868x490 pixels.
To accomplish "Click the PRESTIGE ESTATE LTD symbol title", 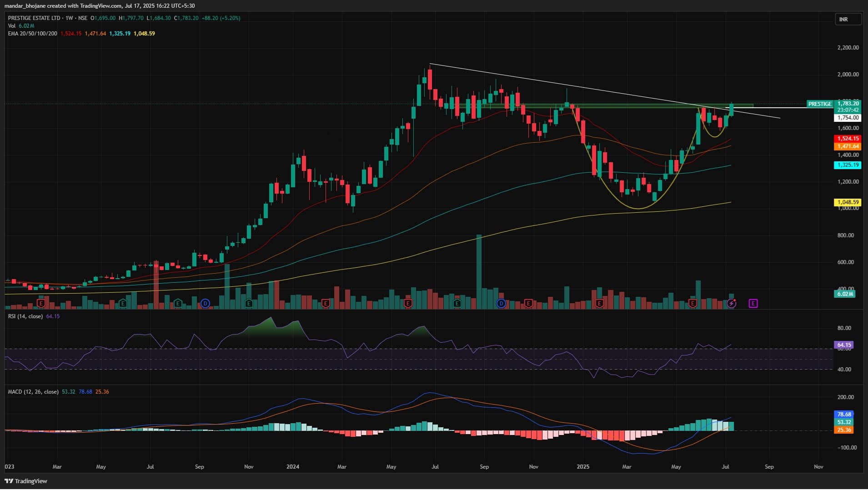I will 34,18.
